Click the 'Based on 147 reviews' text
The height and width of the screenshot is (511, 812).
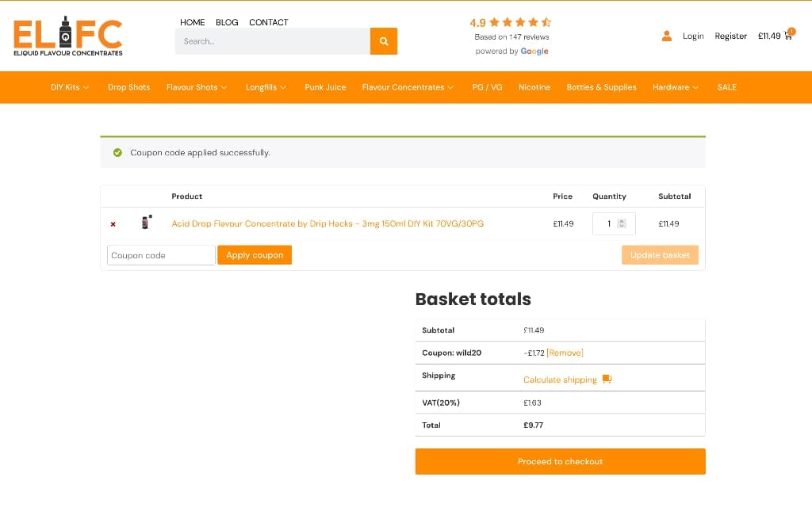point(511,36)
